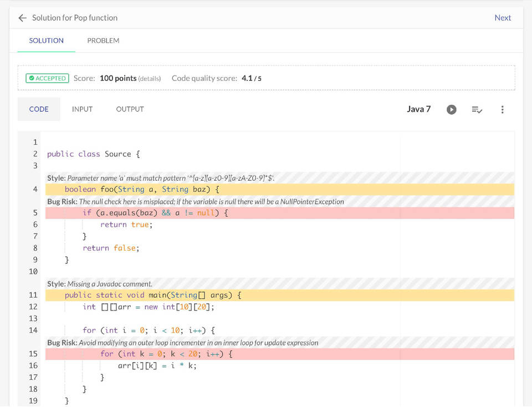532x407 pixels.
Task: Select the Code tab
Action: click(39, 109)
